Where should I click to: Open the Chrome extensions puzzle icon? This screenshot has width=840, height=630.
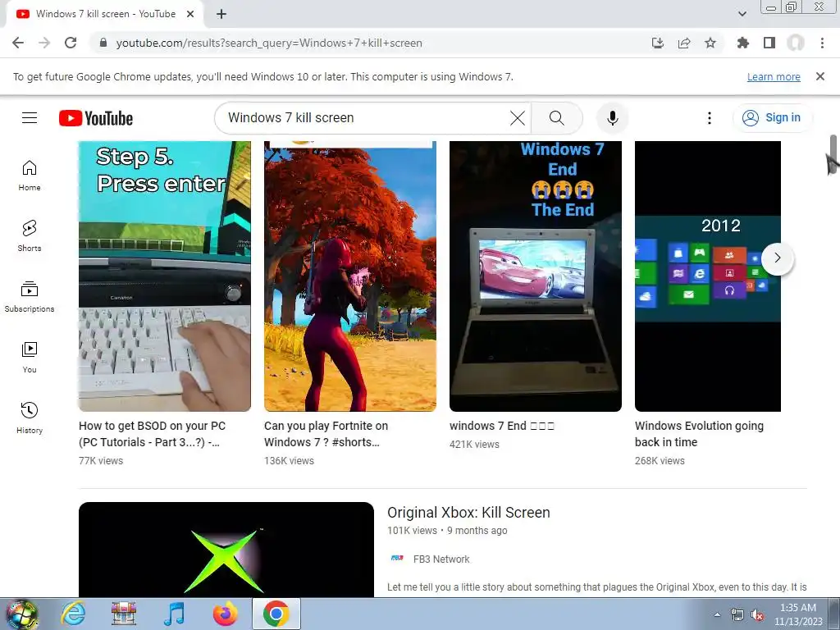[x=743, y=43]
